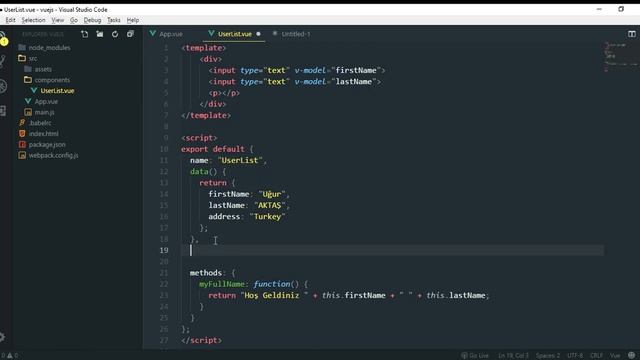The image size is (640, 360).
Task: Click the unsaved dot on UserList.vue tab
Action: click(258, 34)
